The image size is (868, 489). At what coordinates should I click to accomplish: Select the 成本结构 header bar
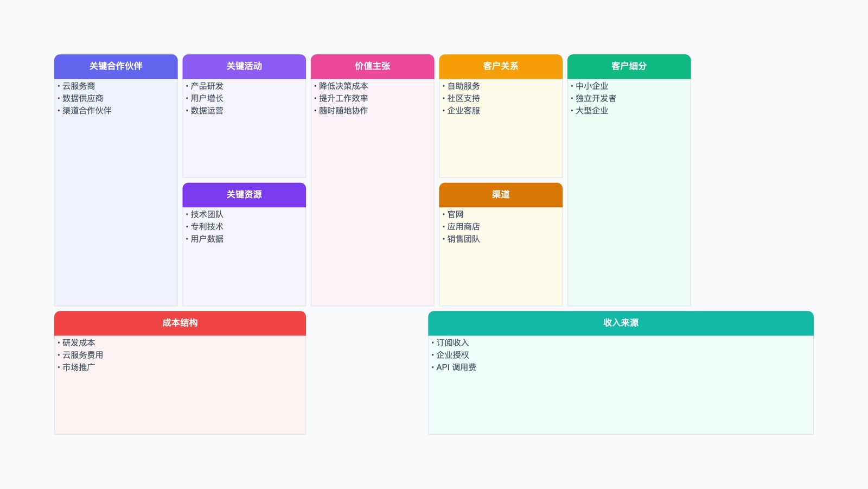pos(180,322)
